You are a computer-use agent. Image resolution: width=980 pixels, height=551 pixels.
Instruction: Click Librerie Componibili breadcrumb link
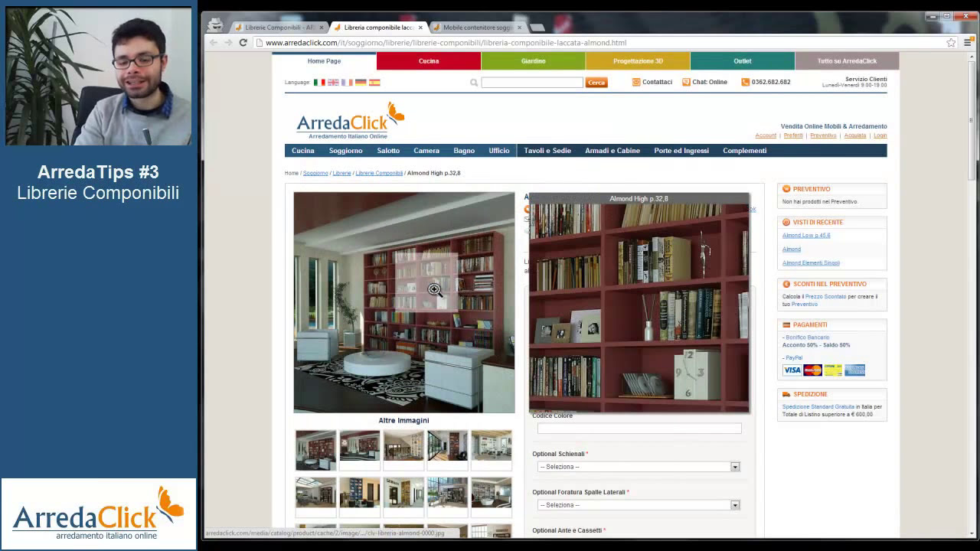coord(379,173)
